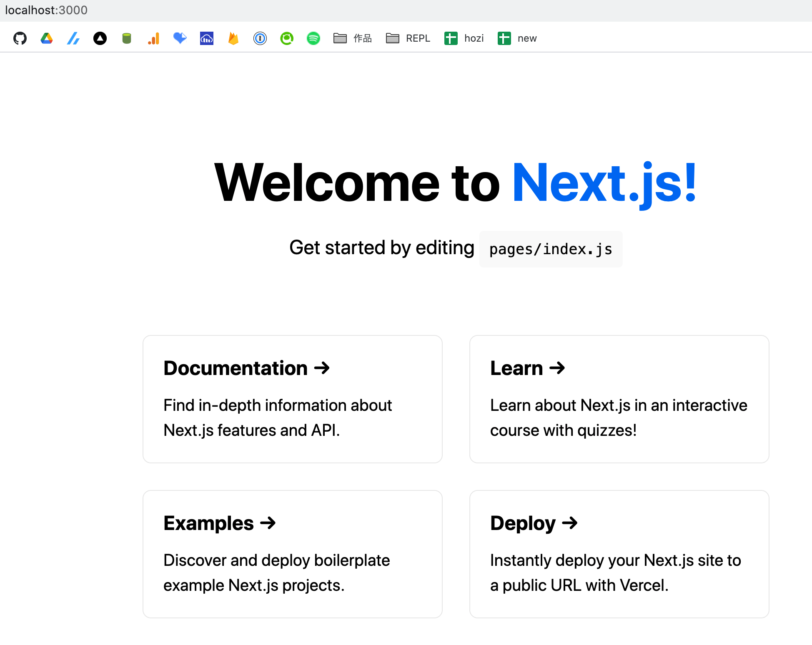Open the hozi spreadsheet bookmark
812x645 pixels.
tap(464, 38)
